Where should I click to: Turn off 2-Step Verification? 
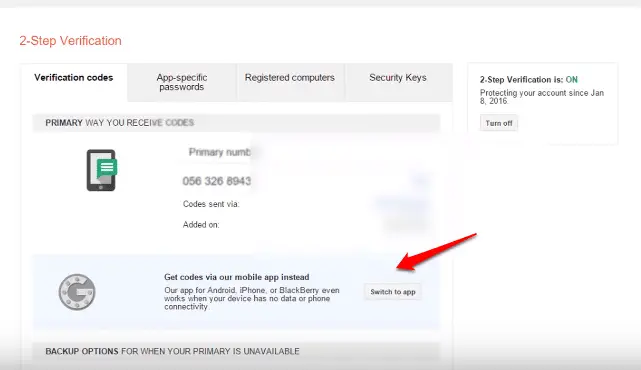tap(499, 123)
